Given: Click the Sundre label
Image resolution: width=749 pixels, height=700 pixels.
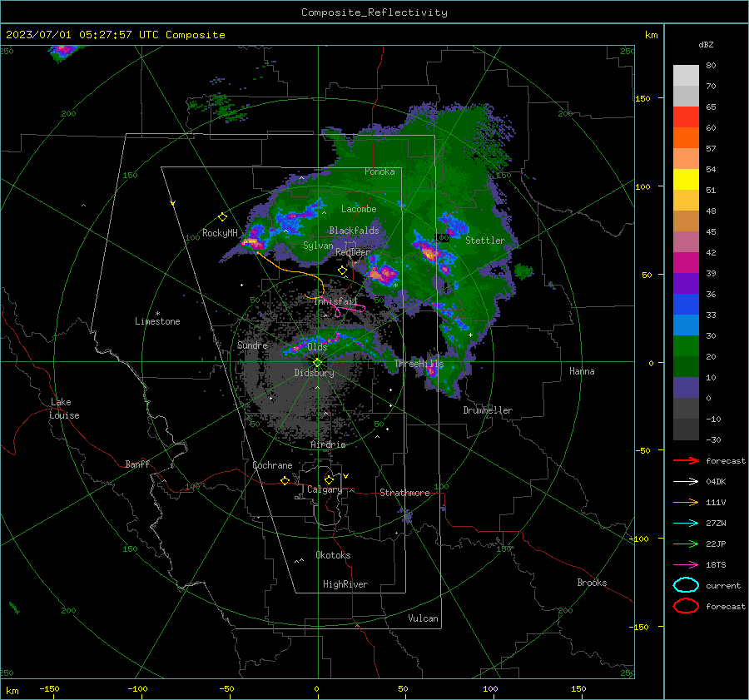Looking at the screenshot, I should tap(252, 345).
